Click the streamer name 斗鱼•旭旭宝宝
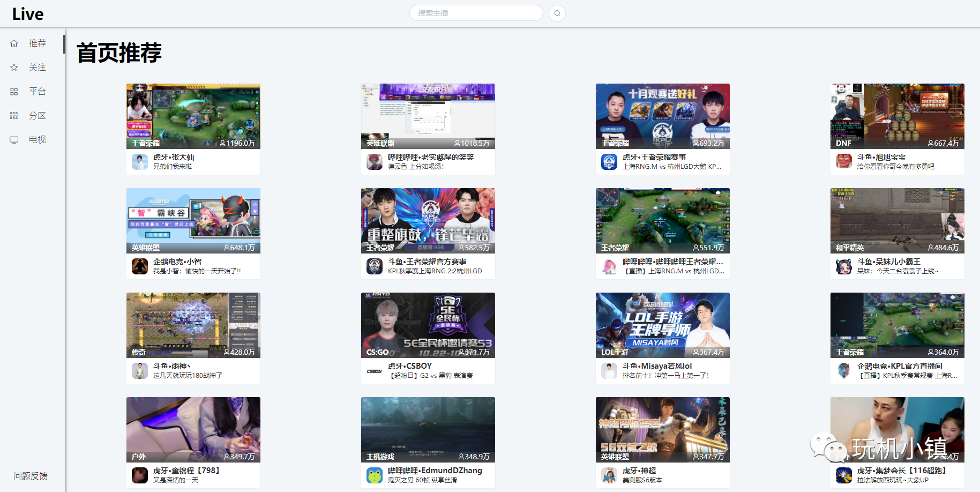980x492 pixels. [881, 157]
